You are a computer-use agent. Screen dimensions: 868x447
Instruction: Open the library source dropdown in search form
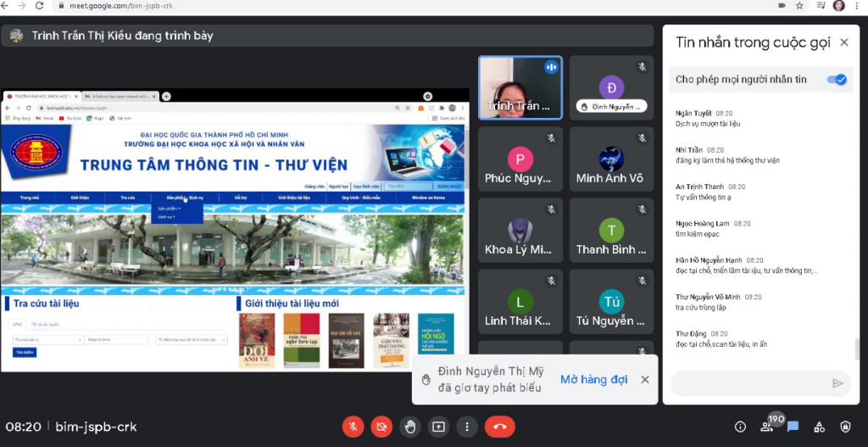[x=192, y=339]
